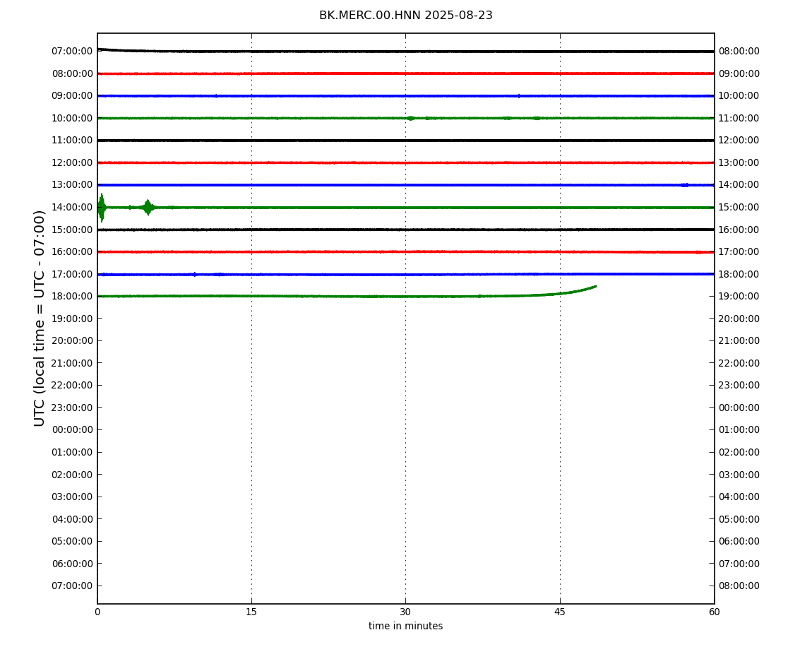Click the left-axis label 23:00:00
This screenshot has height=671, width=812.
point(73,408)
